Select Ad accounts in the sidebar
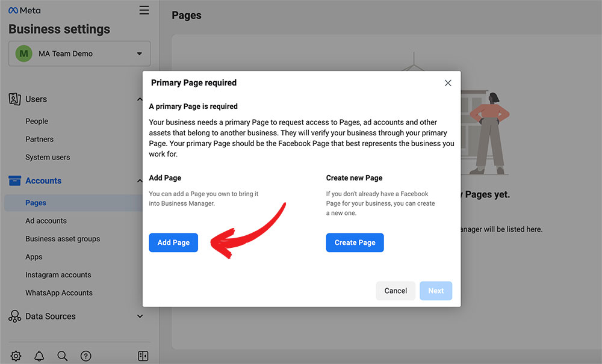The height and width of the screenshot is (364, 602). (46, 221)
